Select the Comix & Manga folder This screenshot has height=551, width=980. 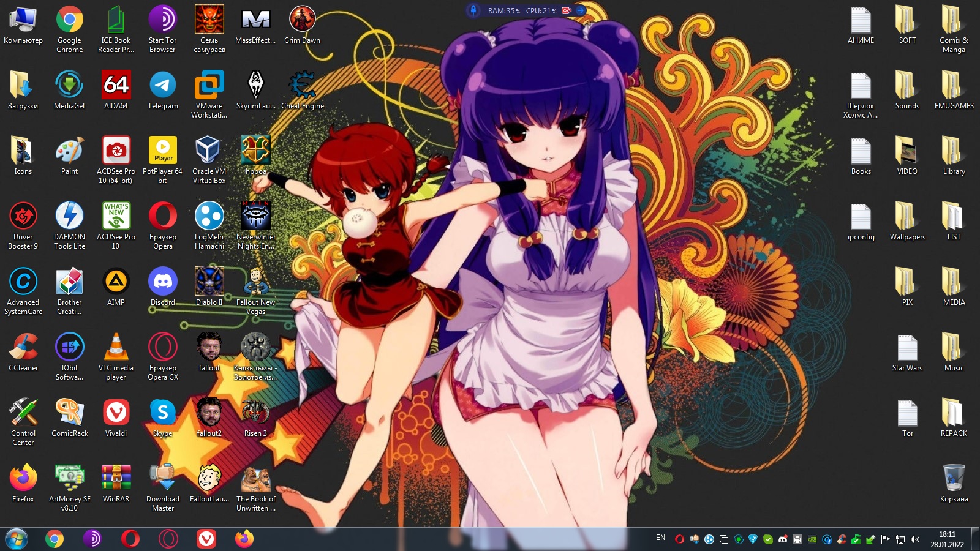[954, 29]
